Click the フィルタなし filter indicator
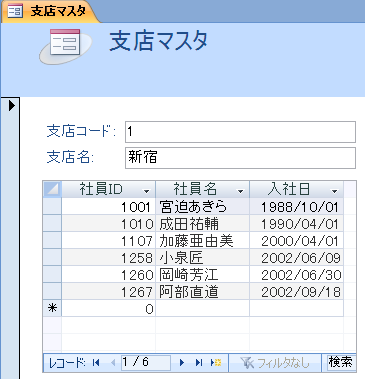 click(275, 363)
